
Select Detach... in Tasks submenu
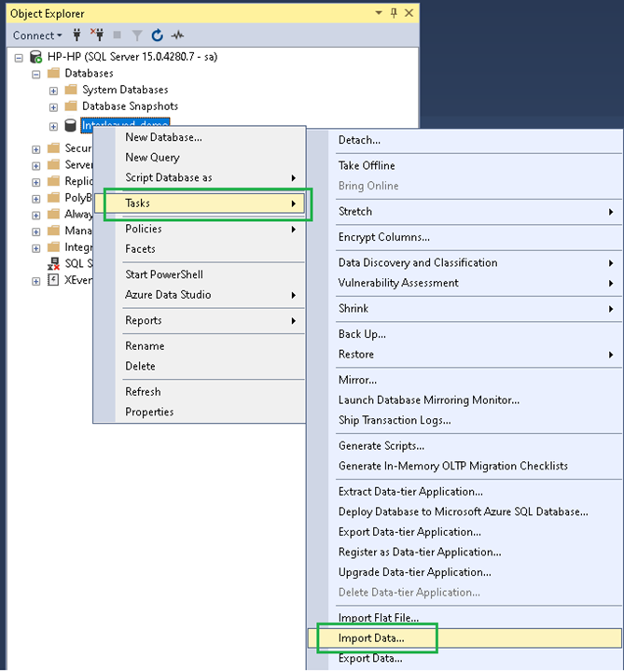[x=465, y=140]
